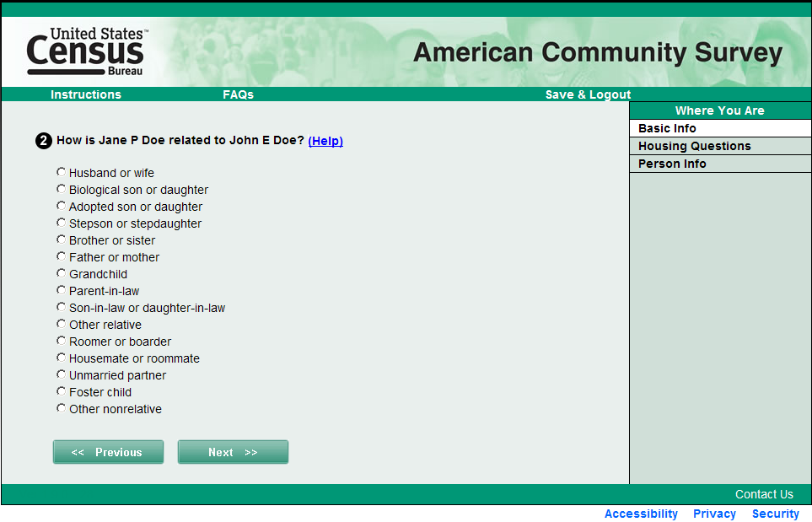Screen dimensions: 812x522
Task: Select Brother or sister radio button
Action: pyautogui.click(x=61, y=239)
